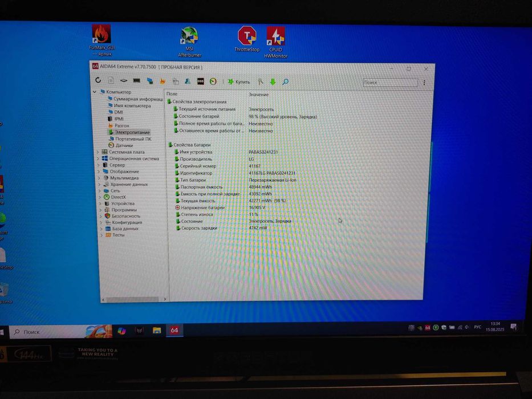This screenshot has width=532, height=399.
Task: Expand the Мультимедиа tree node
Action: 99,178
